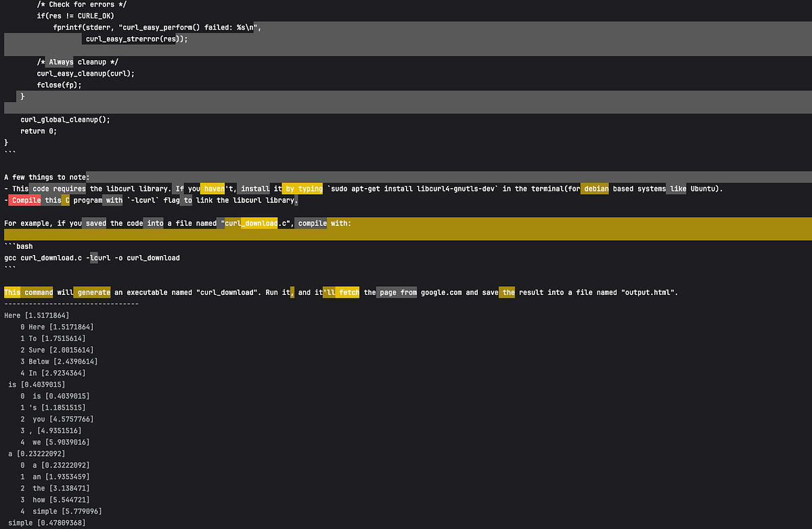Click the dashed separator line of hyphens
This screenshot has width=812, height=529.
click(71, 304)
